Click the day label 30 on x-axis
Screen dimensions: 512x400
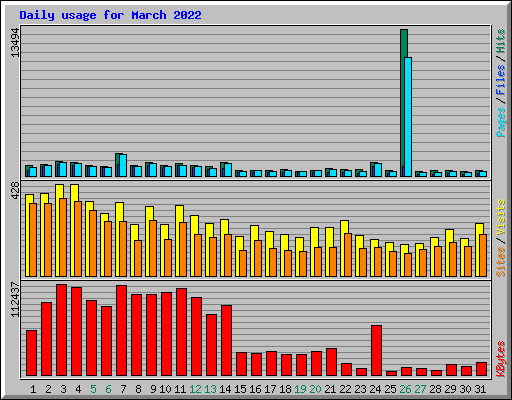(x=465, y=389)
